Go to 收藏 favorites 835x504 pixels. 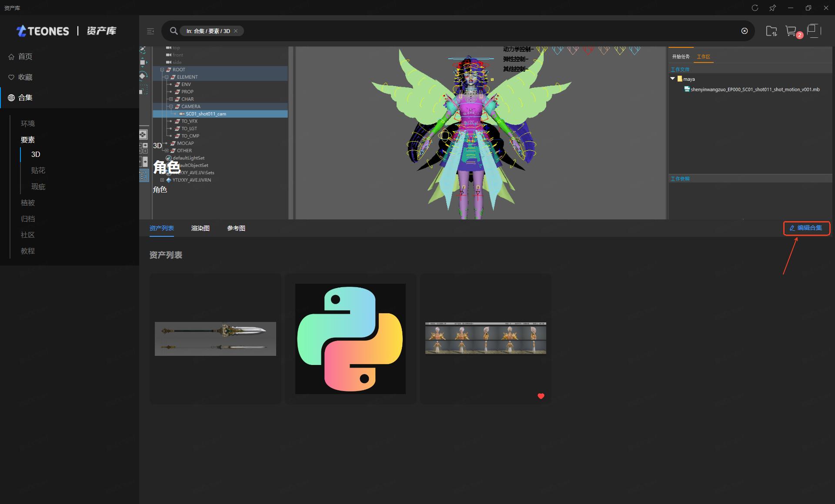pyautogui.click(x=25, y=77)
